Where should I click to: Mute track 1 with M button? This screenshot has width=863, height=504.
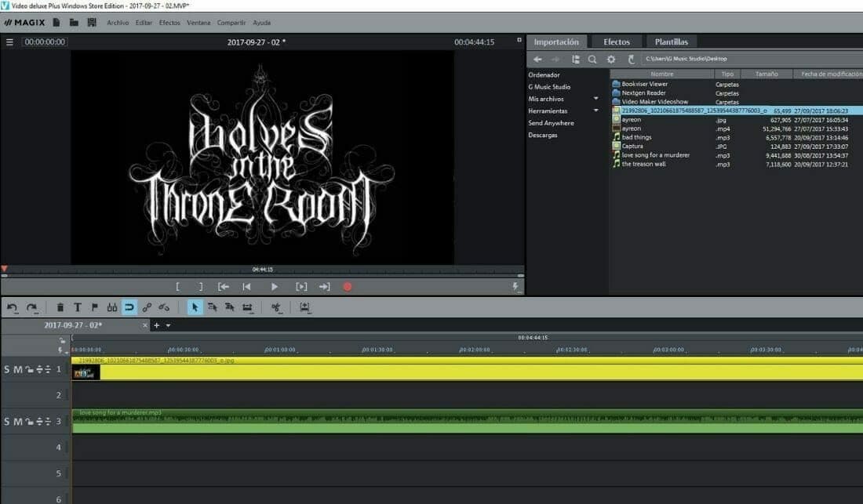[17, 369]
